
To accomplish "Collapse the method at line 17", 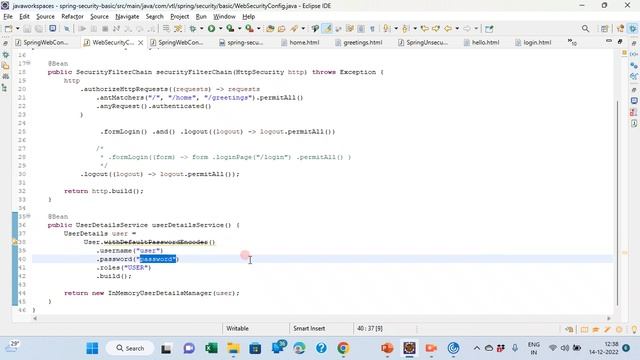I will (29, 63).
